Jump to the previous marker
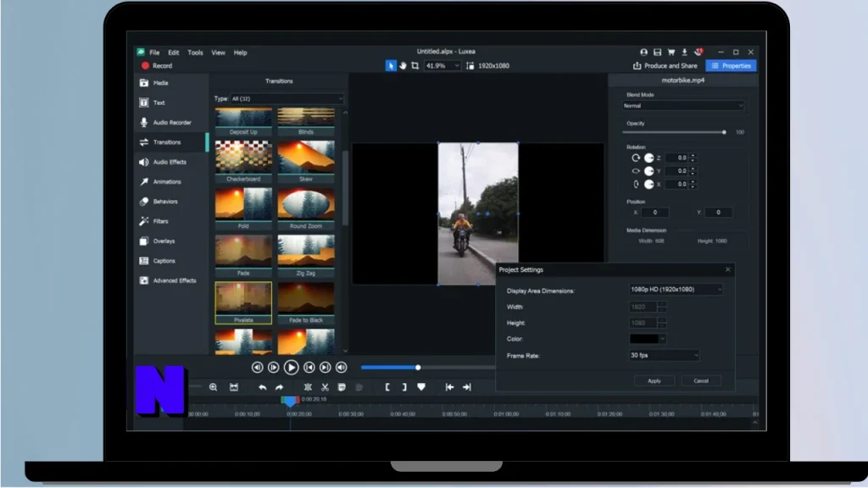The image size is (868, 488). pos(449,387)
